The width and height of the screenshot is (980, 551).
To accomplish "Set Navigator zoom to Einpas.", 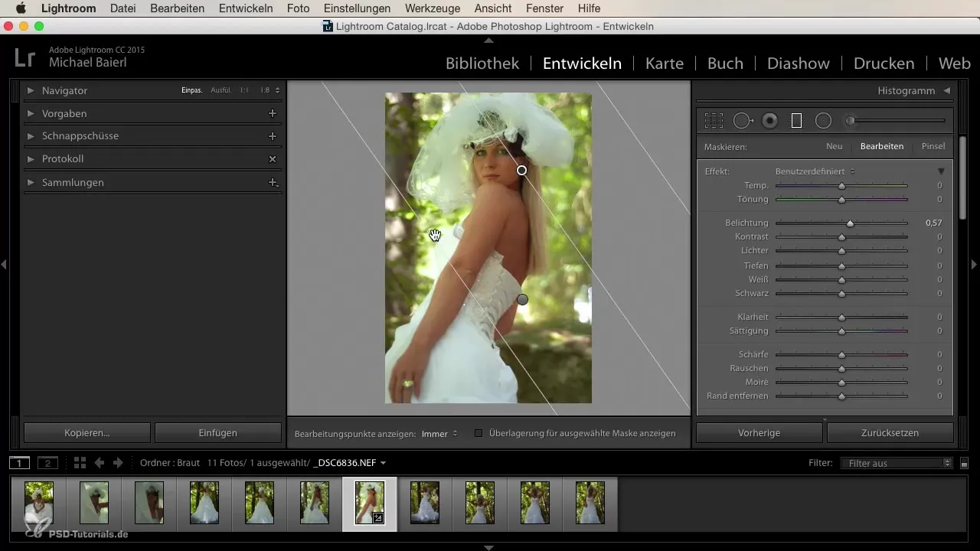I will [191, 90].
